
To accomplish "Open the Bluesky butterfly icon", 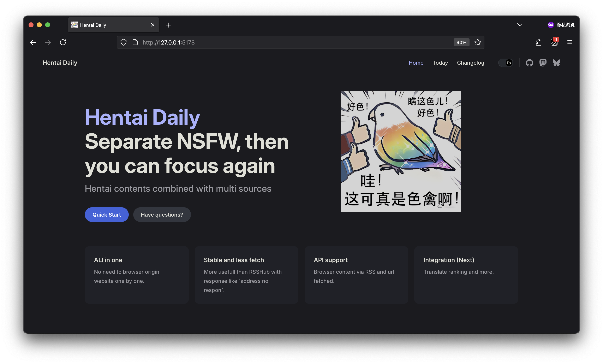I will pyautogui.click(x=556, y=63).
